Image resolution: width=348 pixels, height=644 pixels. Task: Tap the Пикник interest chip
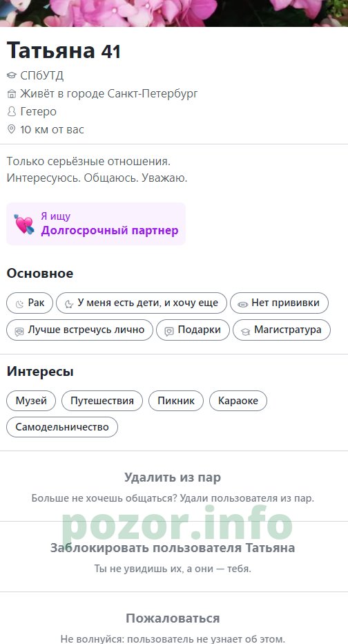(x=176, y=401)
